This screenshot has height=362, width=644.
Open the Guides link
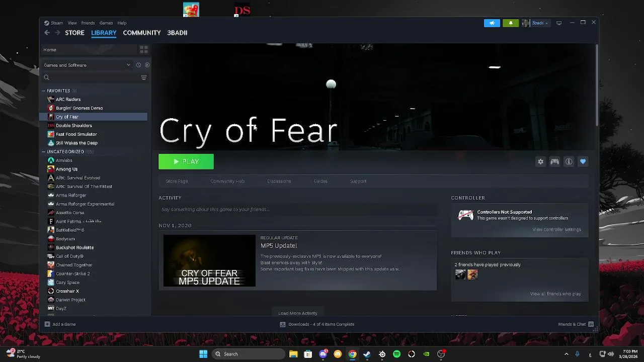coord(320,181)
